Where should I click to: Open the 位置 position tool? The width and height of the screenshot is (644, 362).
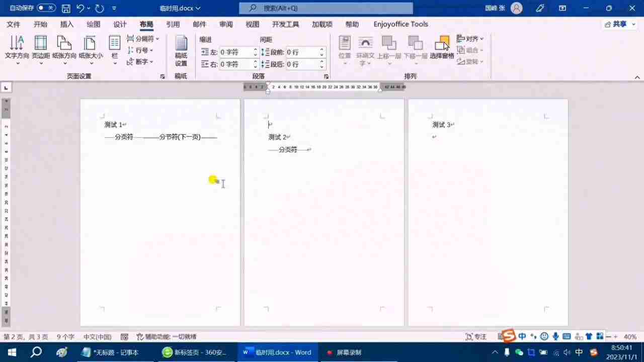[x=345, y=50]
